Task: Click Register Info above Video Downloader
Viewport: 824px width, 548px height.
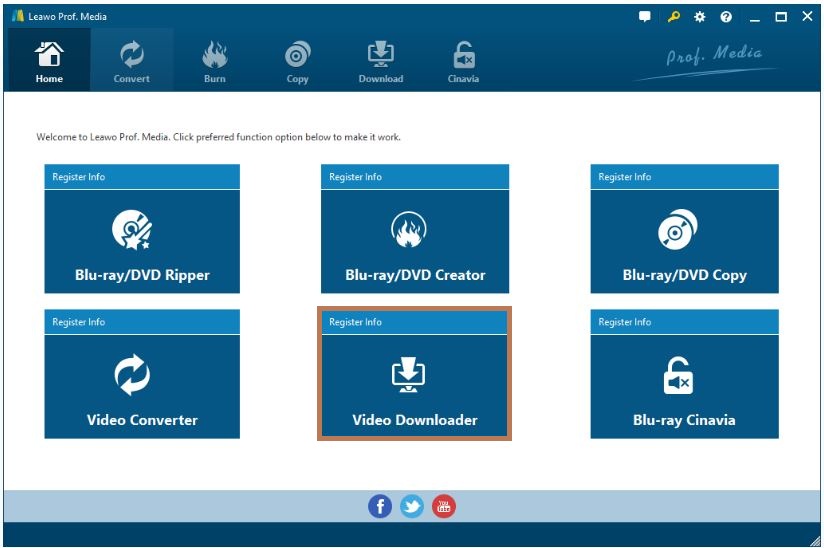Action: [x=415, y=322]
